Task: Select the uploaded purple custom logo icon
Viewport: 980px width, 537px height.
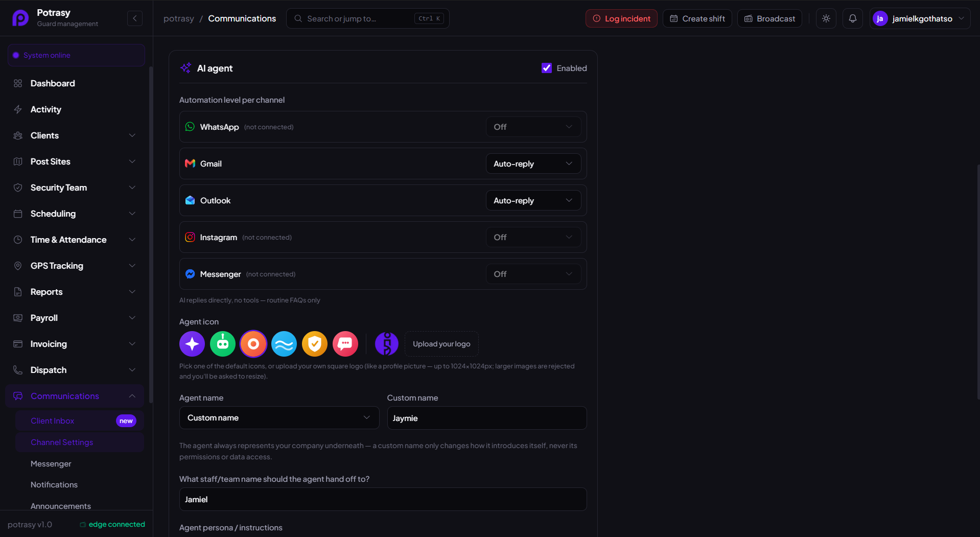Action: [x=387, y=344]
